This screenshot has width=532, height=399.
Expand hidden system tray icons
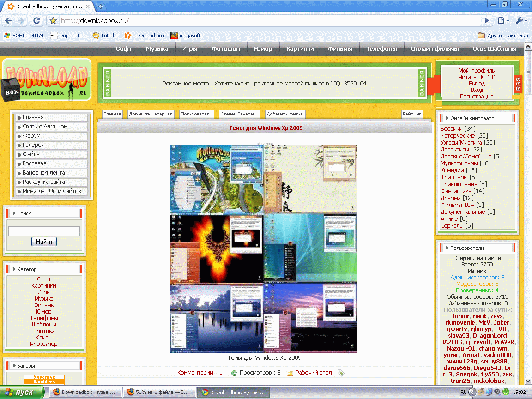point(472,392)
